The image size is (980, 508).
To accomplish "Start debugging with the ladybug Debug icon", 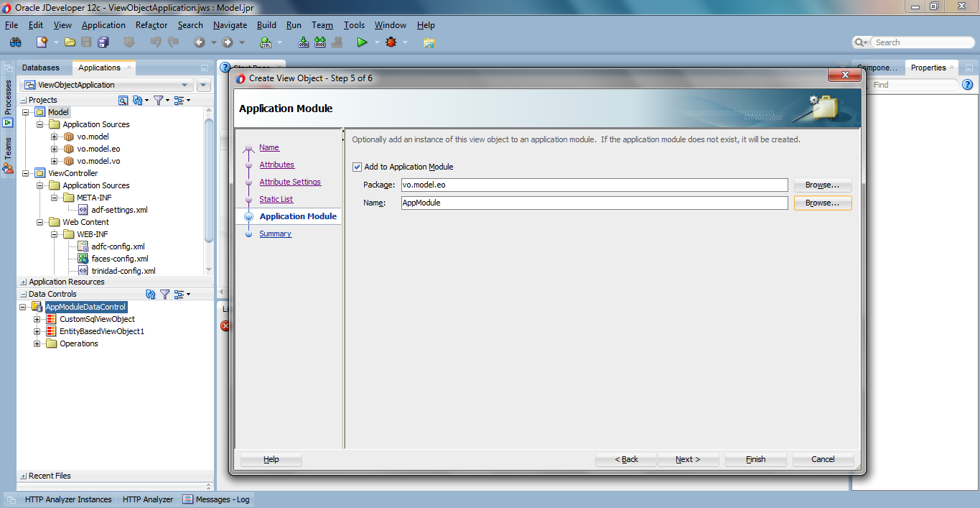I will tap(393, 42).
